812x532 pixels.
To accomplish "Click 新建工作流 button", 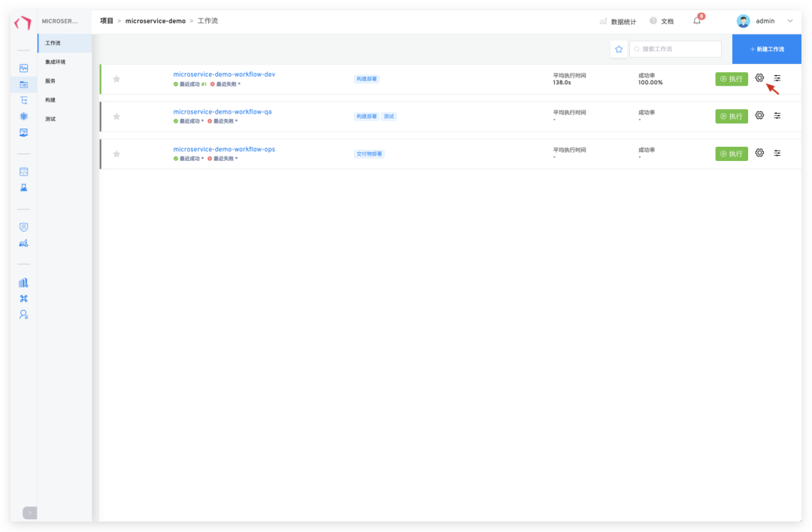I will (x=767, y=49).
